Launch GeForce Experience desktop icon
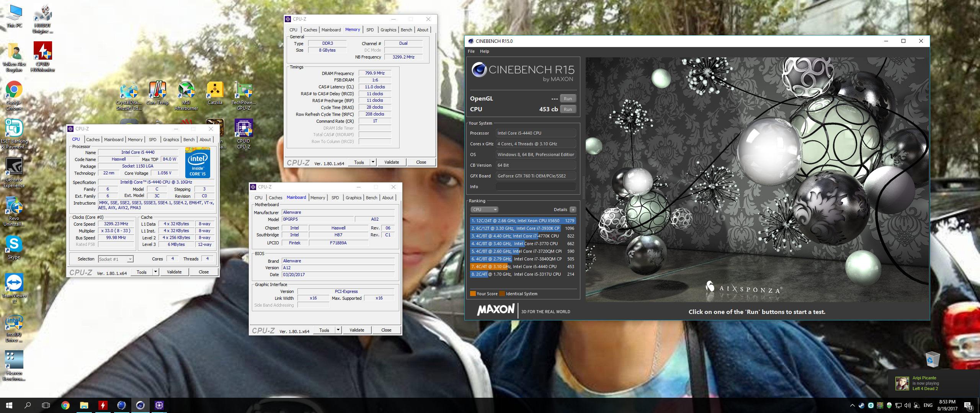The height and width of the screenshot is (413, 980). tap(14, 172)
